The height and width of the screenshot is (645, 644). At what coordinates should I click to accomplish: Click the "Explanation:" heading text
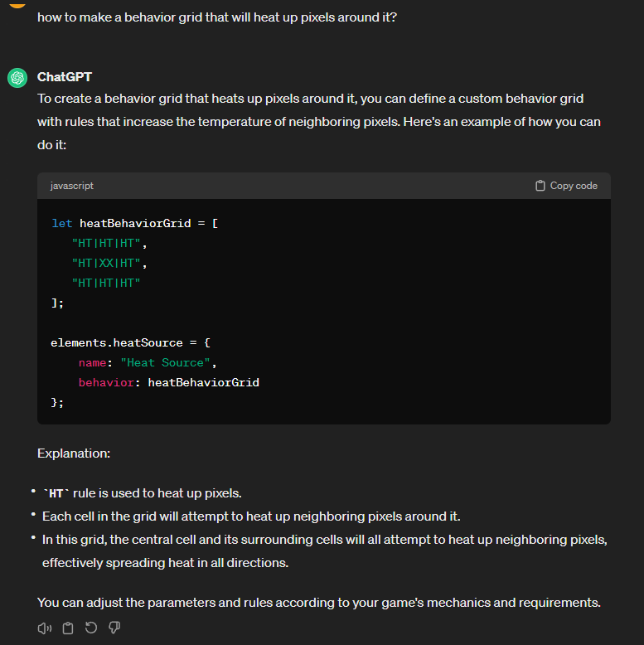(74, 453)
